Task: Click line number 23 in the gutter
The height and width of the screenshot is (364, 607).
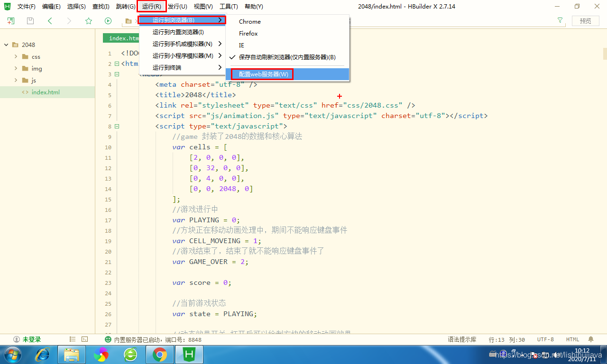Action: tap(108, 283)
